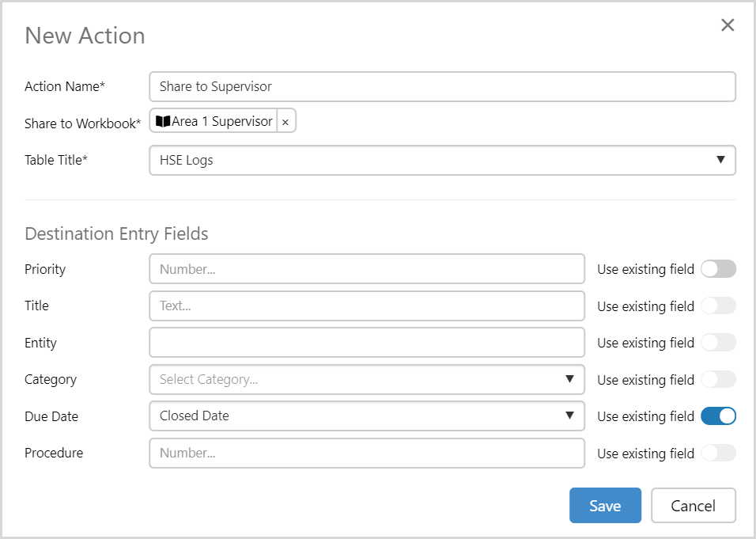
Task: Open the Table Title dropdown
Action: (442, 160)
